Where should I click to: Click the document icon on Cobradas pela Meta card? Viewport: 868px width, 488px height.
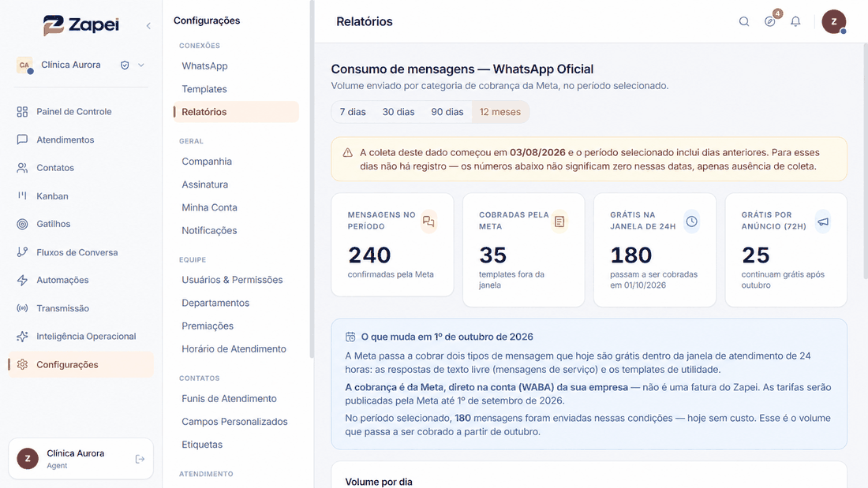click(559, 222)
